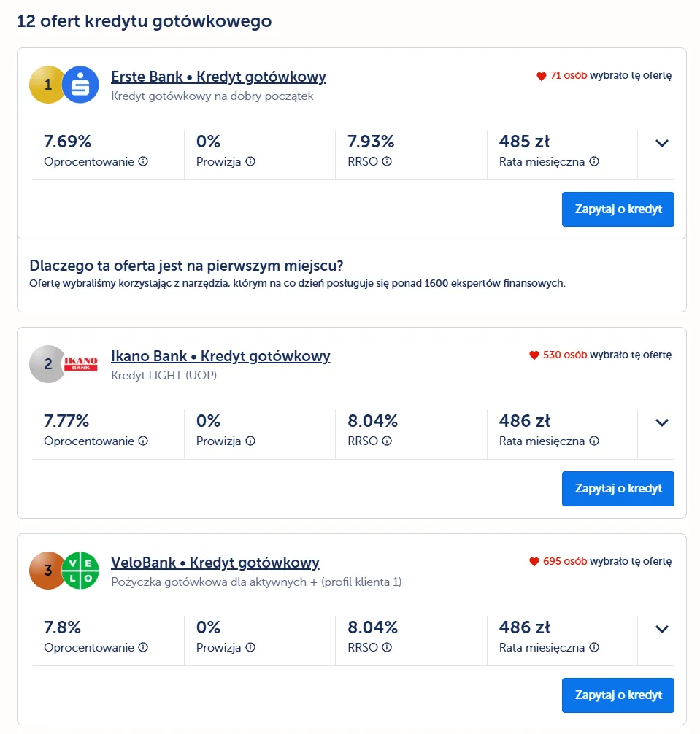
Task: Click the VeloBank green logo
Action: click(x=80, y=571)
